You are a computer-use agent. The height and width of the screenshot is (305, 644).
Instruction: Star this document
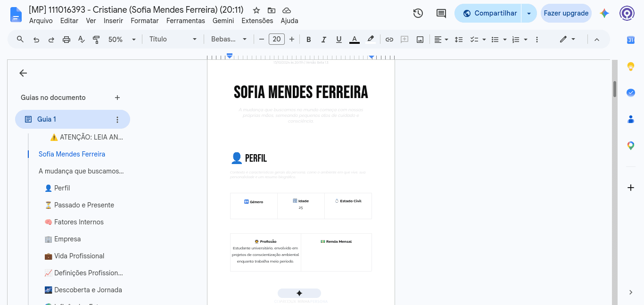click(x=256, y=10)
